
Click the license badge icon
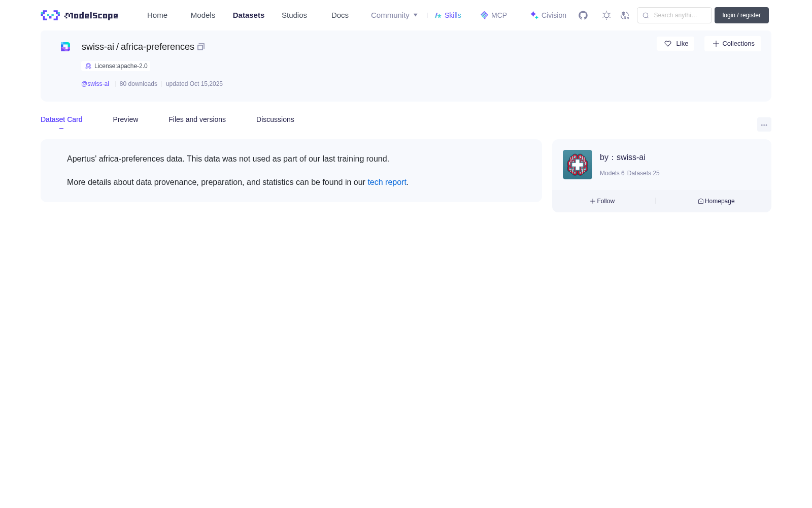88,66
